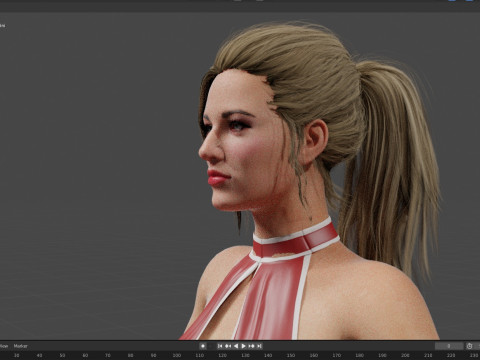Image resolution: width=480 pixels, height=360 pixels.
Task: Jump to the next keyframe
Action: (252, 346)
